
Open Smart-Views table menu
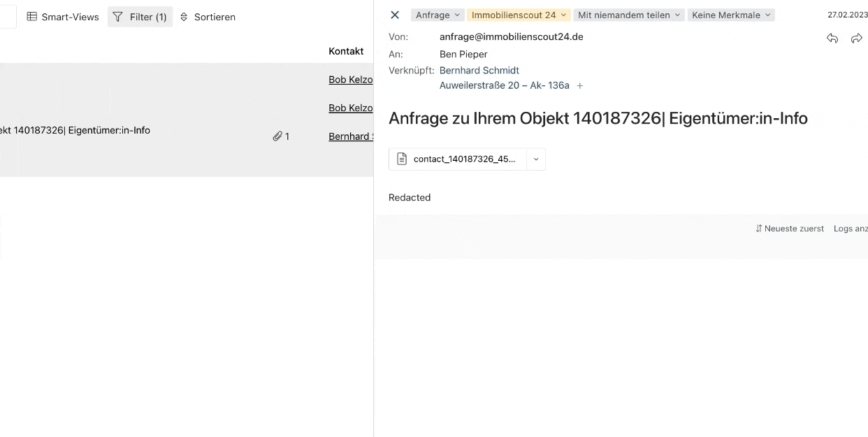tap(63, 17)
